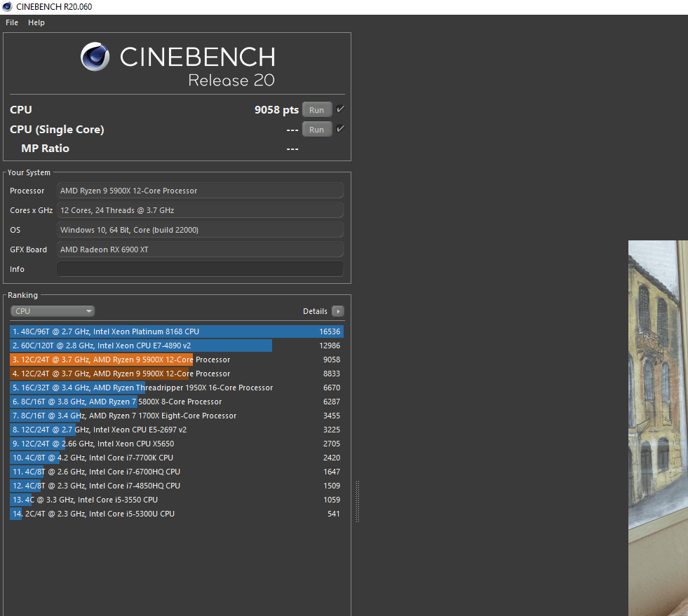The width and height of the screenshot is (688, 616).
Task: Toggle the checkbox next to CPU test
Action: tap(340, 109)
